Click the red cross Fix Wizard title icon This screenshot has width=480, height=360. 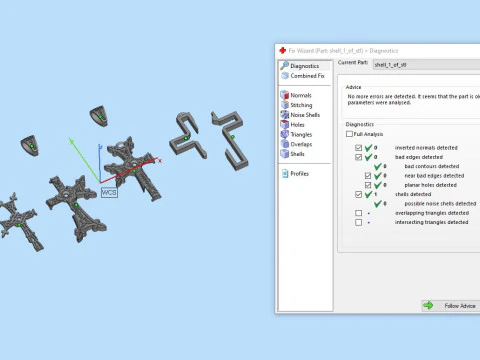[x=283, y=50]
